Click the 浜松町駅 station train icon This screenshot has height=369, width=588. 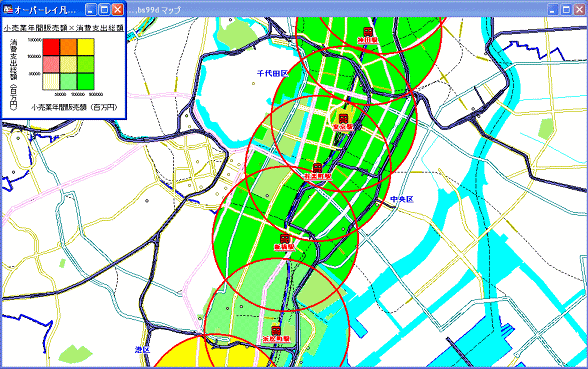(x=276, y=330)
